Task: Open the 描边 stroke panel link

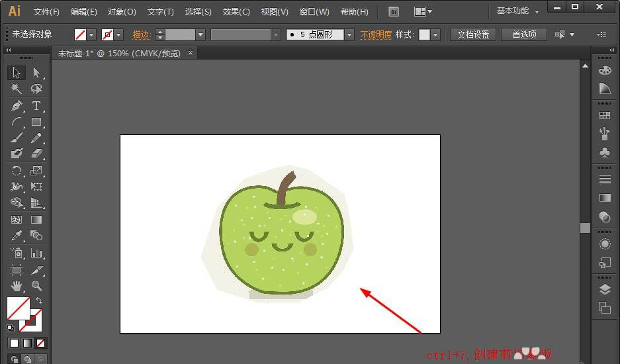Action: pos(141,35)
